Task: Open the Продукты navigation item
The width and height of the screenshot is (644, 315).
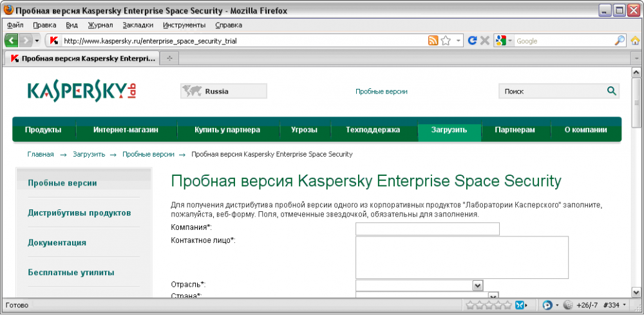Action: (x=43, y=129)
